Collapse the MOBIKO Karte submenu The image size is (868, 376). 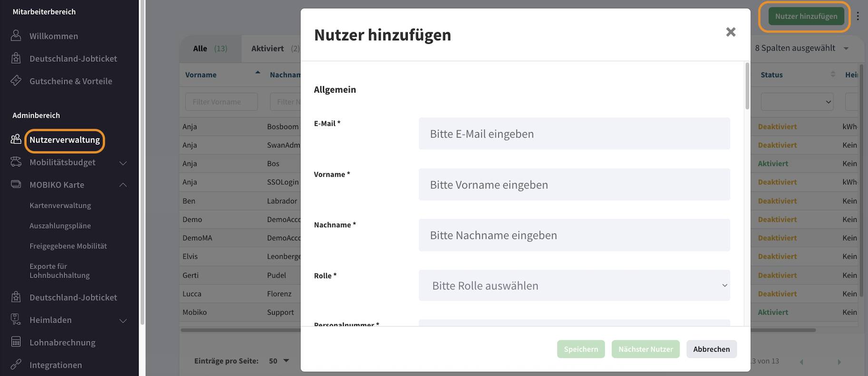[123, 185]
